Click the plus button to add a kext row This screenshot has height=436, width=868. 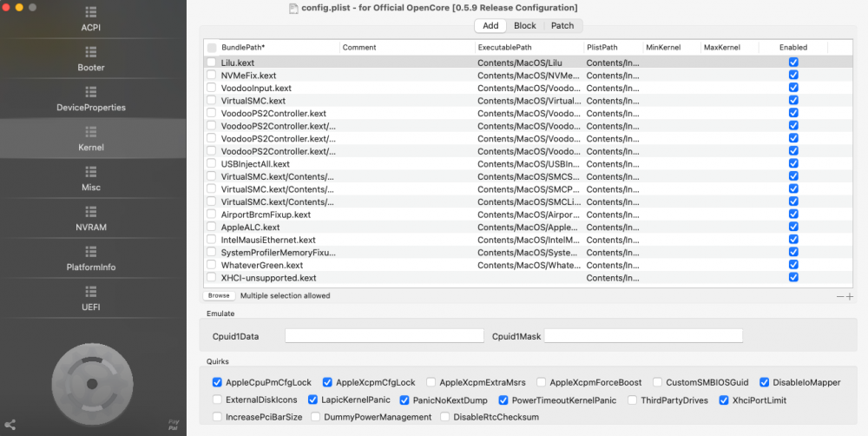point(850,296)
